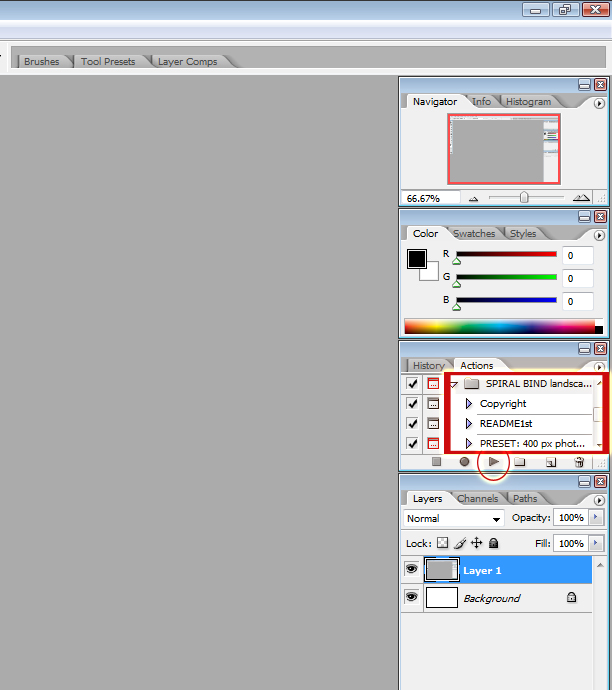Expand the Copyright action

(x=469, y=404)
